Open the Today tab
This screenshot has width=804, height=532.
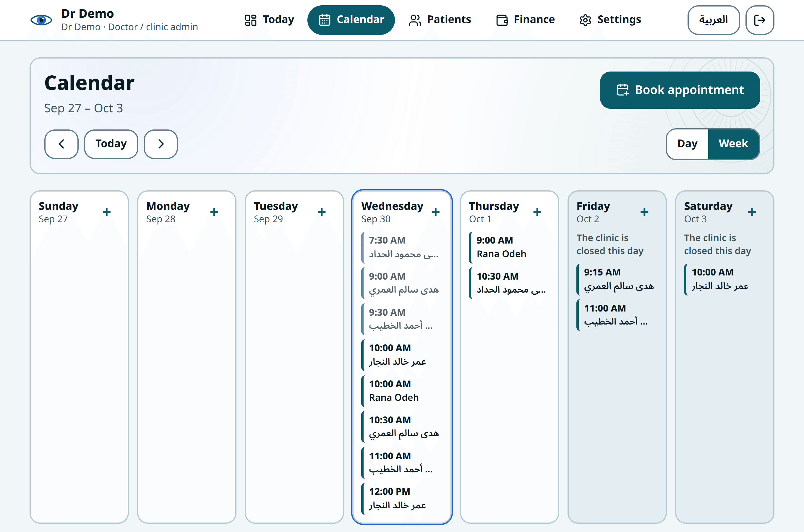pyautogui.click(x=270, y=20)
